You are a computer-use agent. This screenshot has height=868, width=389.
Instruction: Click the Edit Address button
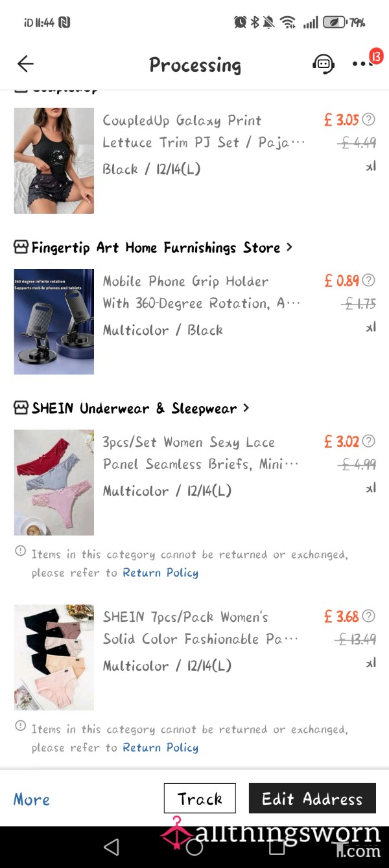312,799
